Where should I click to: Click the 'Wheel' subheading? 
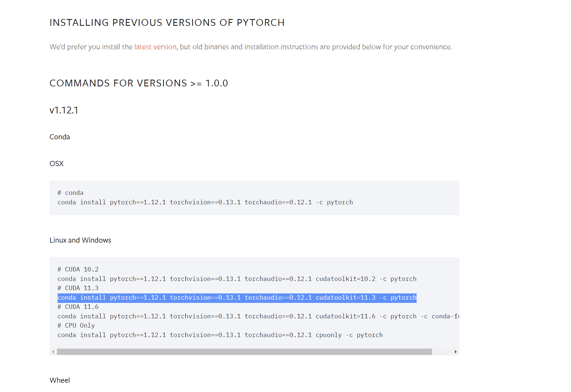[x=60, y=380]
